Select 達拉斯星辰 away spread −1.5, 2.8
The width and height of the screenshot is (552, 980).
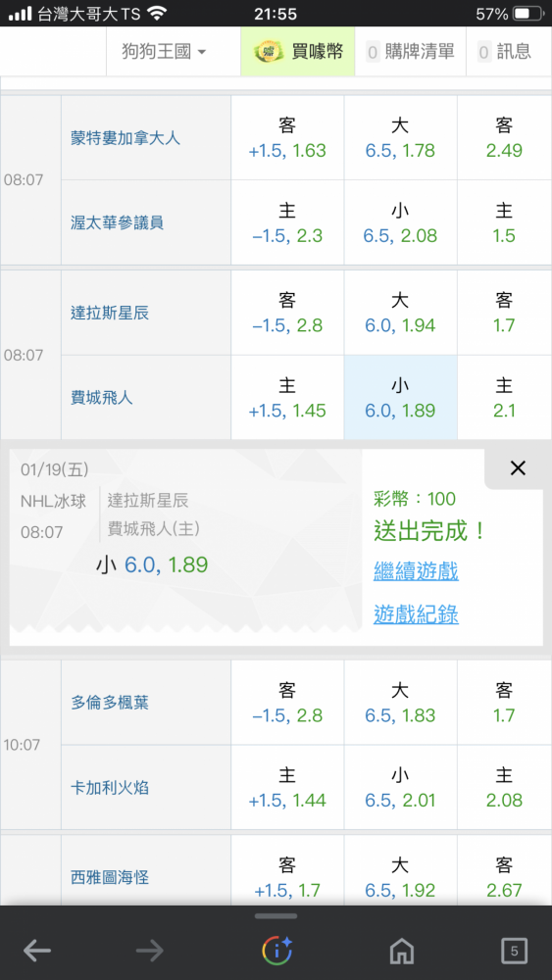click(x=287, y=313)
